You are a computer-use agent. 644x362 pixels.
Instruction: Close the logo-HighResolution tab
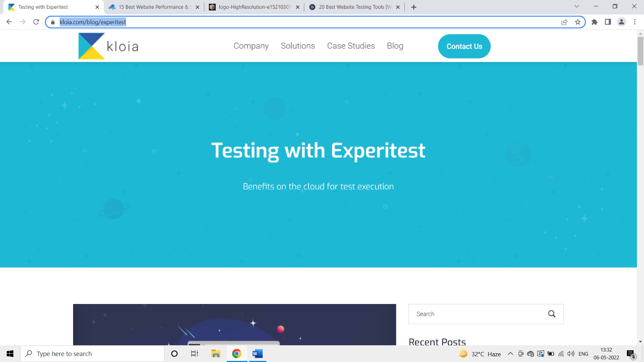coord(298,7)
